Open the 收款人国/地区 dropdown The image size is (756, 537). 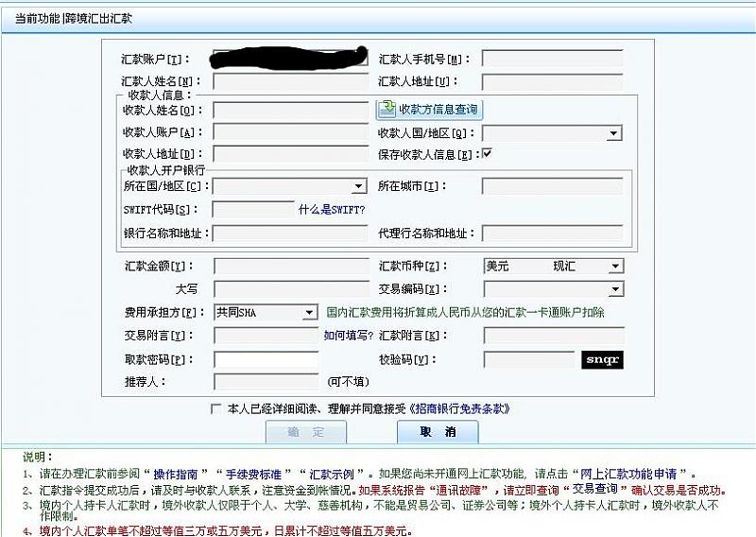pyautogui.click(x=613, y=133)
